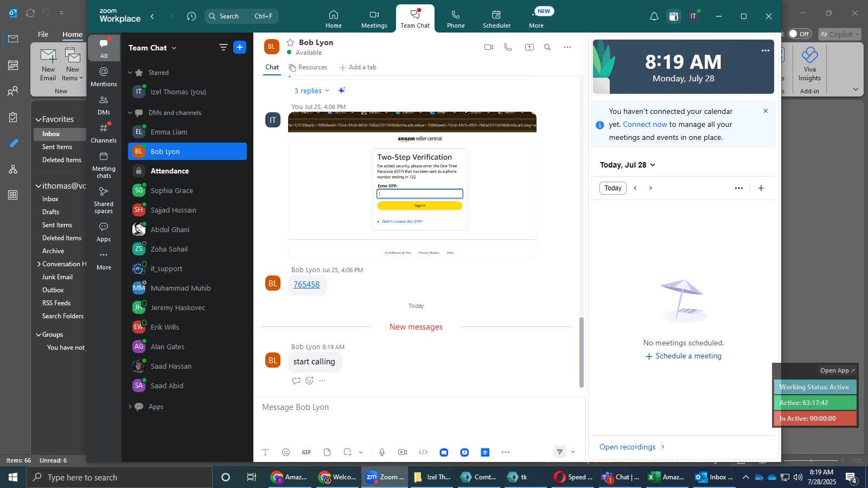
Task: Star the Bob Lyon conversation
Action: pyautogui.click(x=290, y=42)
